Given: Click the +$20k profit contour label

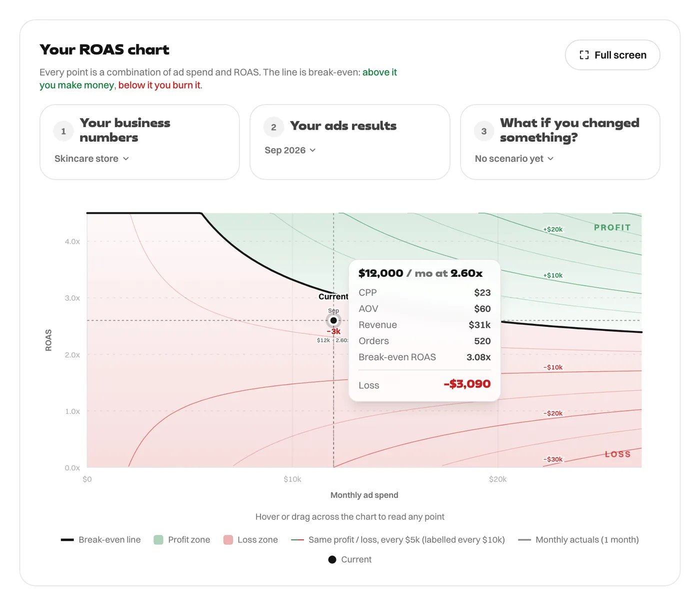Looking at the screenshot, I should pyautogui.click(x=553, y=230).
